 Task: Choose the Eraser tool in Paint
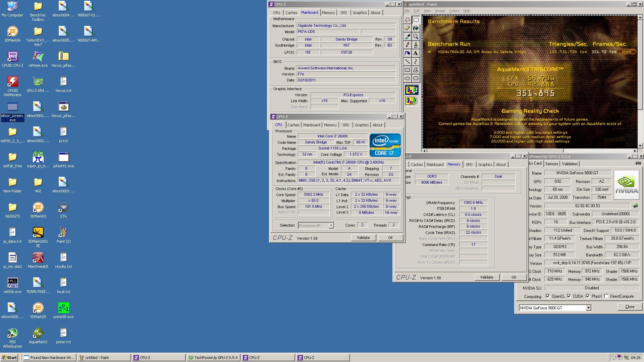coord(407,28)
